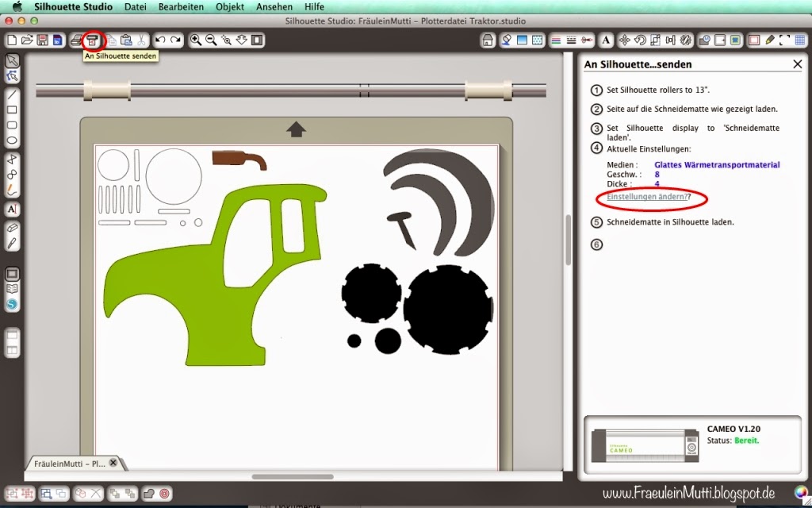The width and height of the screenshot is (812, 508).
Task: Open the Hilfe menu
Action: click(314, 6)
